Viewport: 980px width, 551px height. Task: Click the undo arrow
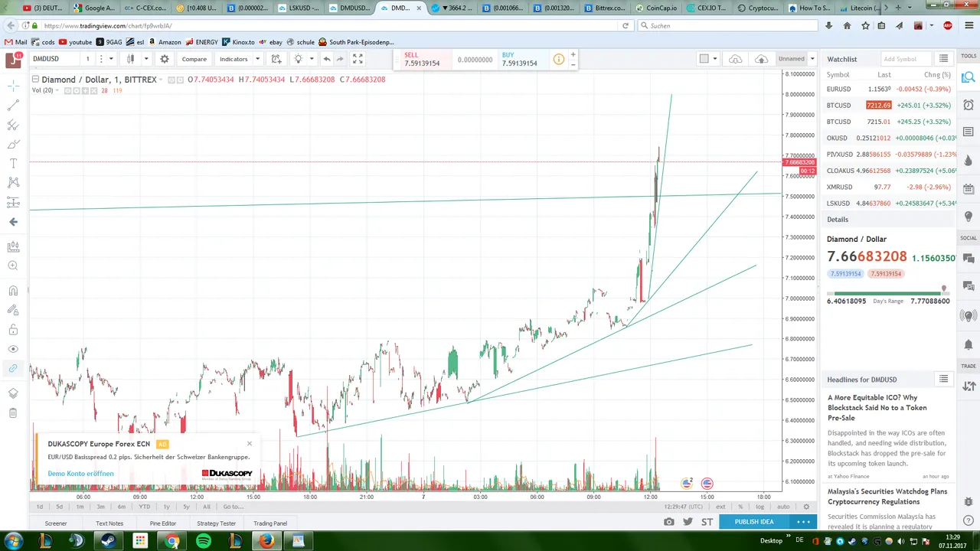[x=327, y=59]
